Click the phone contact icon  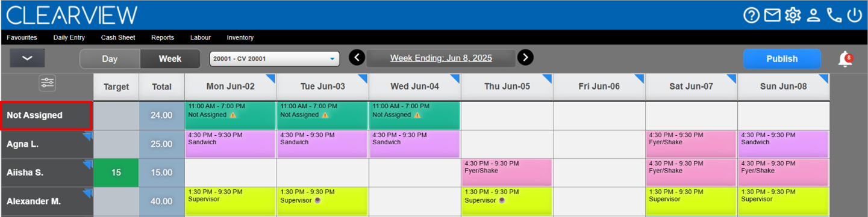pyautogui.click(x=834, y=15)
